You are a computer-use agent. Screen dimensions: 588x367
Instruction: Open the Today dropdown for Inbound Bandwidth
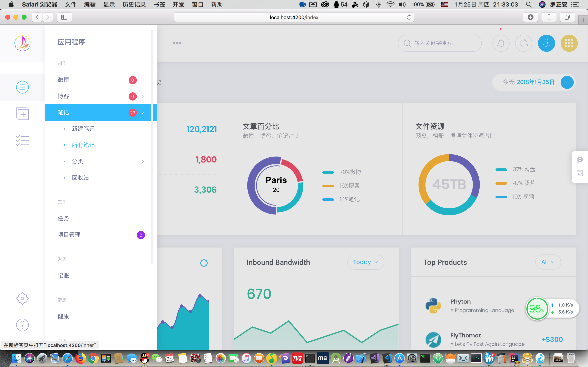click(365, 262)
